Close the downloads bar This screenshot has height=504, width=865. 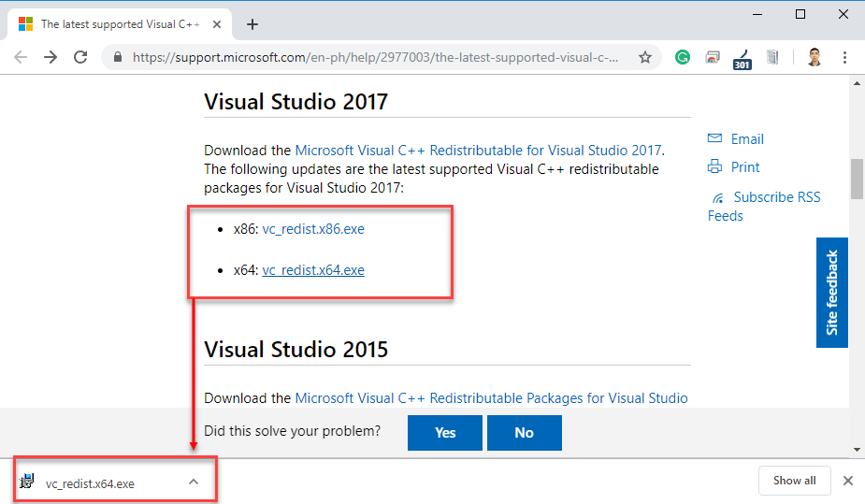[848, 481]
